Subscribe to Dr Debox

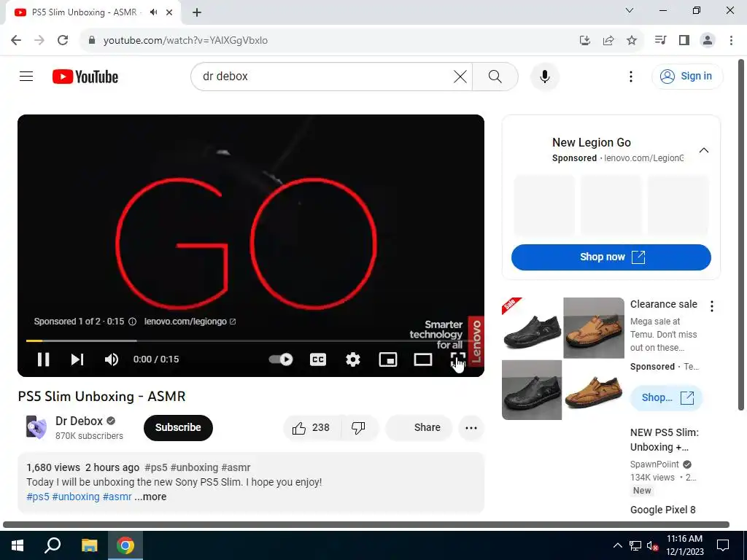coord(178,427)
